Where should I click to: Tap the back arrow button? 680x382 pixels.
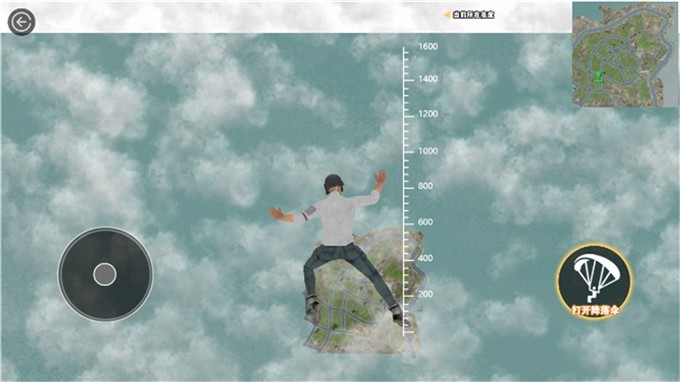pos(21,21)
